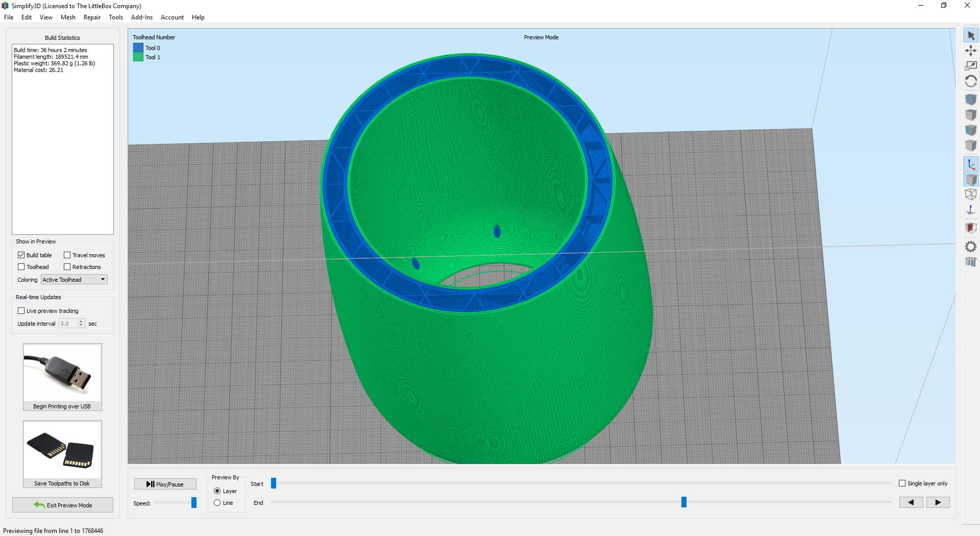Activate the rotate model tool

(971, 81)
